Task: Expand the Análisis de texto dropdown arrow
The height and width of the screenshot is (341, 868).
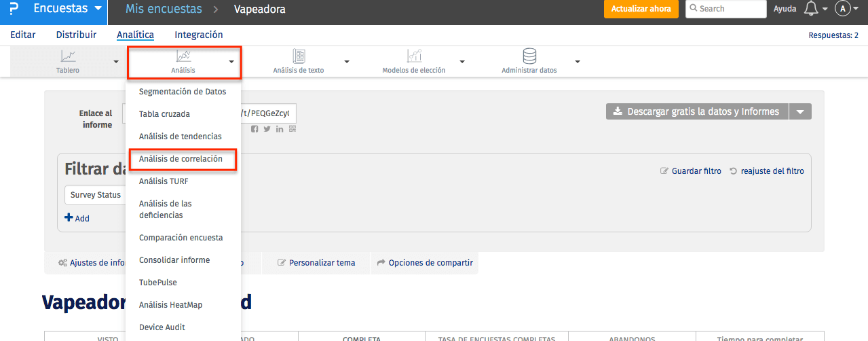Action: [x=347, y=62]
